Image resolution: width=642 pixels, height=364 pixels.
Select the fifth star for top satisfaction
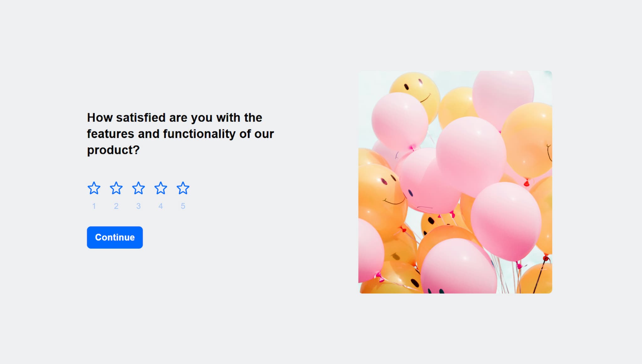183,188
